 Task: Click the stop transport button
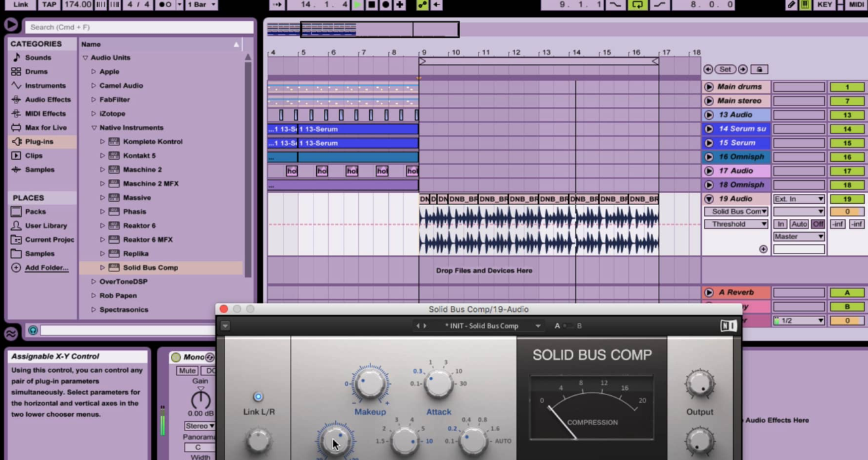[x=371, y=5]
